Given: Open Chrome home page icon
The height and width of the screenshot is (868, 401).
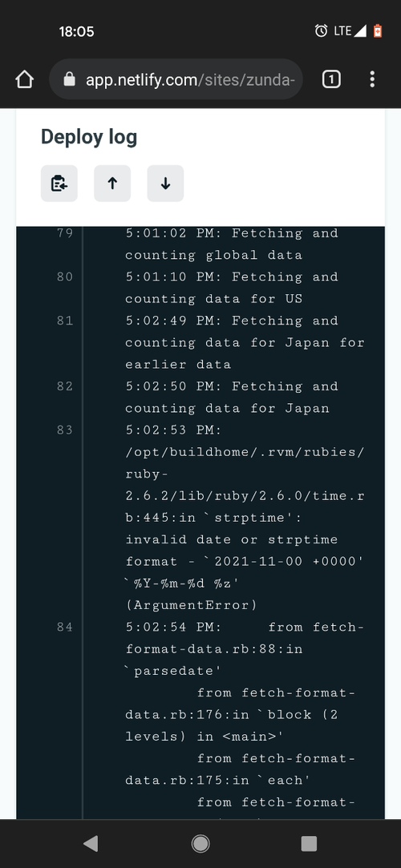Looking at the screenshot, I should coord(24,79).
